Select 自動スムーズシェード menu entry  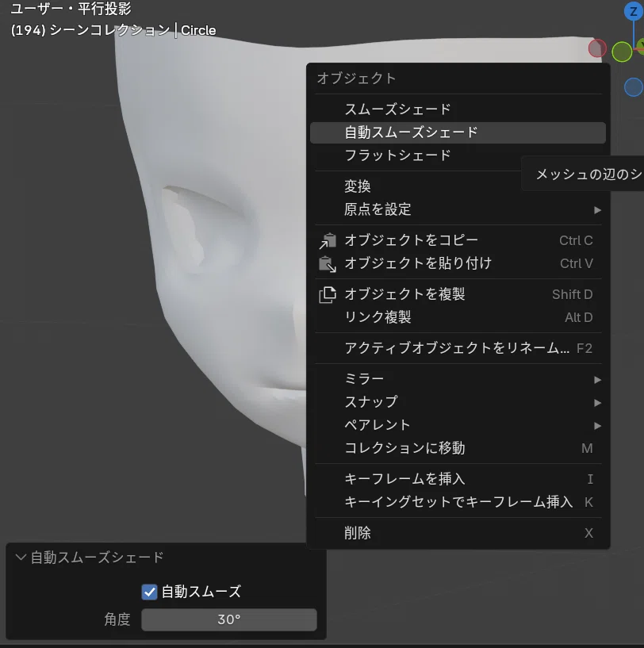tap(458, 132)
